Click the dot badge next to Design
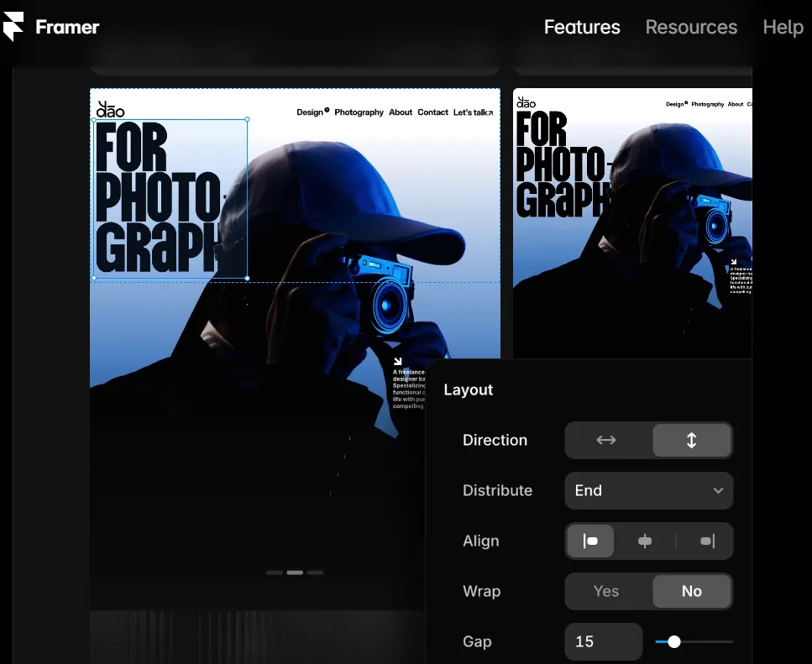Image resolution: width=812 pixels, height=664 pixels. tap(326, 109)
